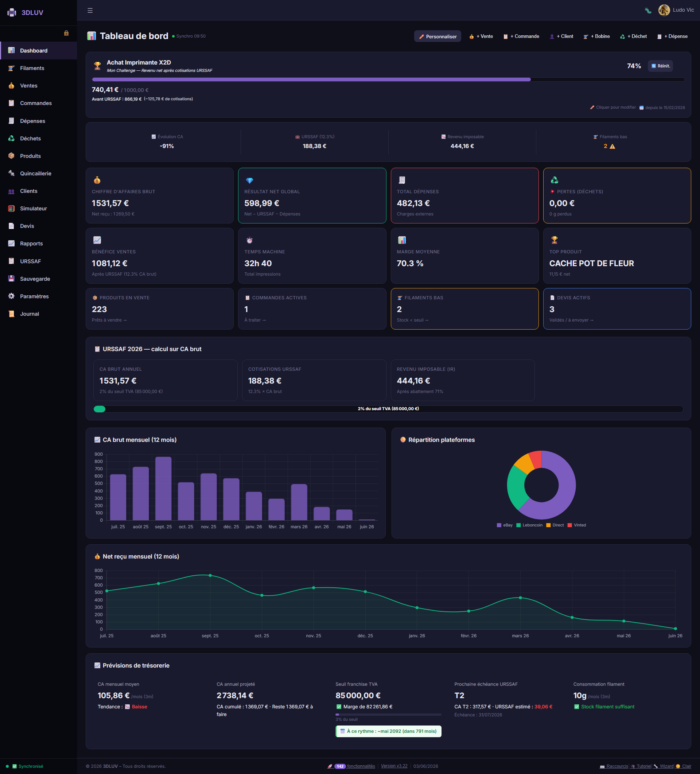Click the green caterpillar bug icon
Viewport: 700px width, 774px height.
point(648,10)
